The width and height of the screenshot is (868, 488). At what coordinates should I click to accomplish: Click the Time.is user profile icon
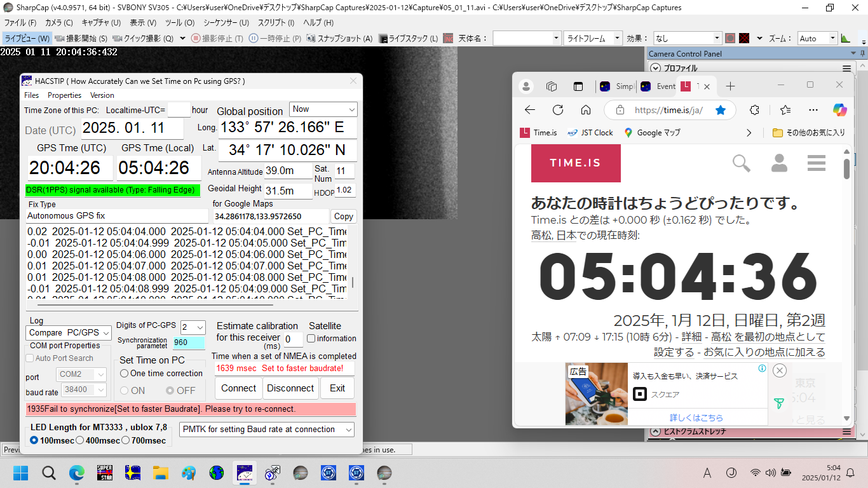[779, 163]
